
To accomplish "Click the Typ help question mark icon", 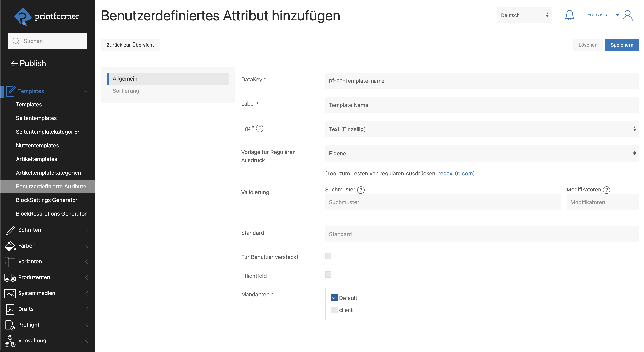I will tap(260, 128).
